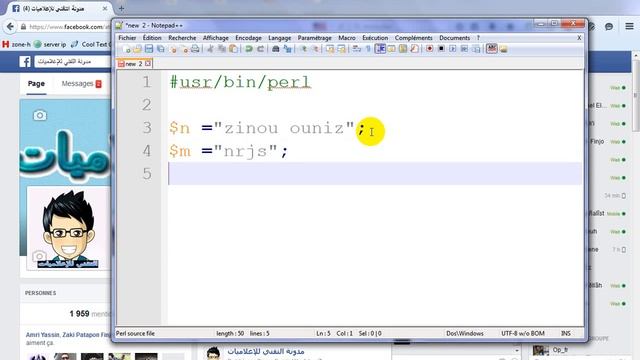Start macro recording with the red Record icon
The image size is (640, 360).
pyautogui.click(x=429, y=49)
